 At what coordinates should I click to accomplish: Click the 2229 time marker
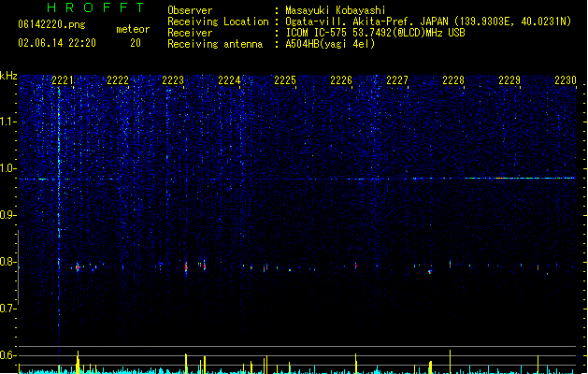(509, 80)
